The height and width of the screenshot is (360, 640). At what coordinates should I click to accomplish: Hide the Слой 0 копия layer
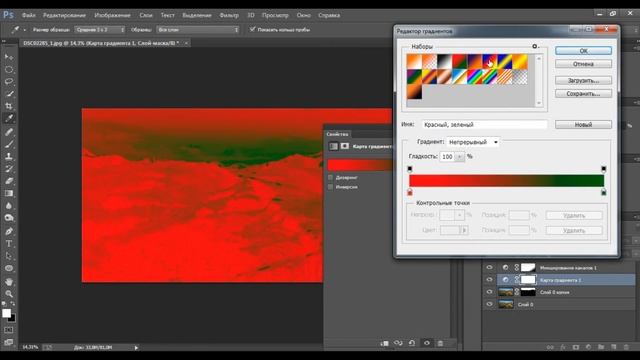489,292
